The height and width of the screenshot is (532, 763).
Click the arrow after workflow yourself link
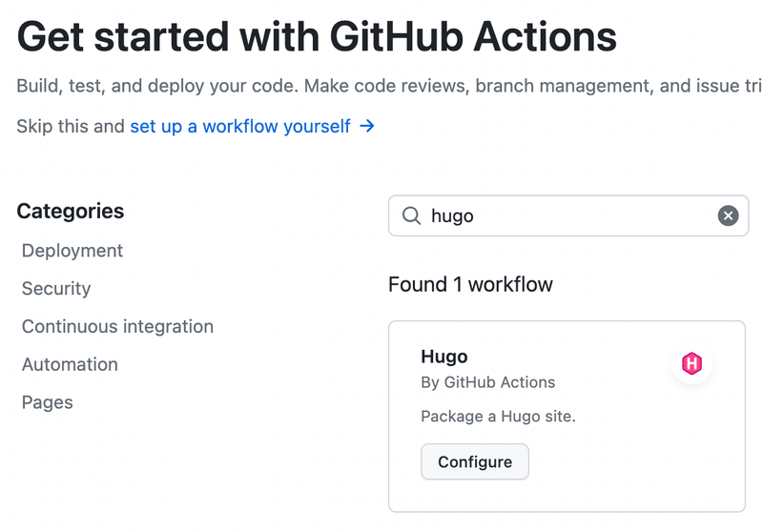[367, 126]
